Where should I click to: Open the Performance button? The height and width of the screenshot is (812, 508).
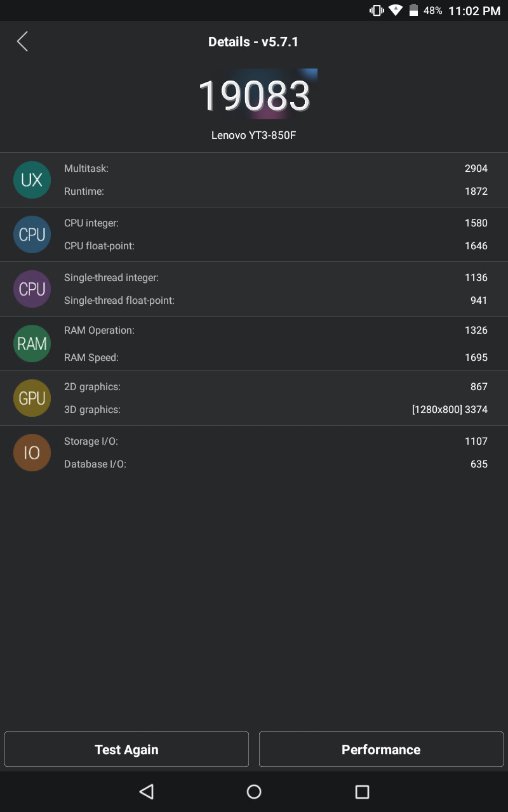(381, 749)
